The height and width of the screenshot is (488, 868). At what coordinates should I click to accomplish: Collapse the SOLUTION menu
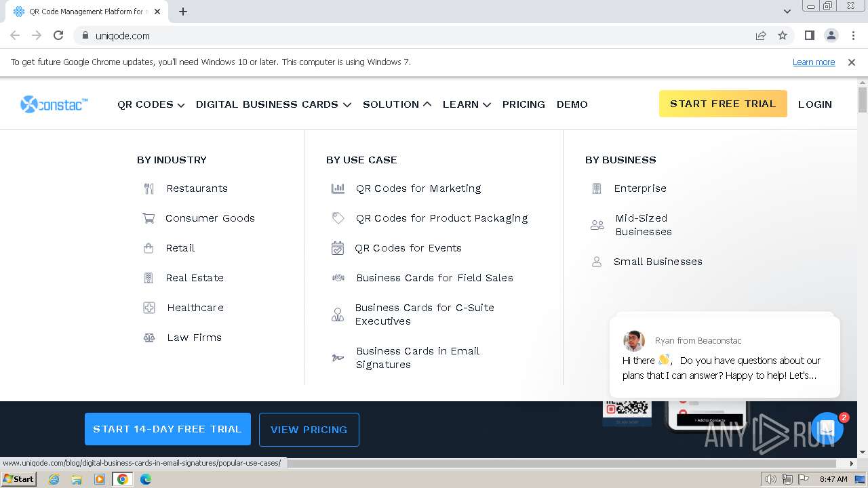[x=397, y=104]
